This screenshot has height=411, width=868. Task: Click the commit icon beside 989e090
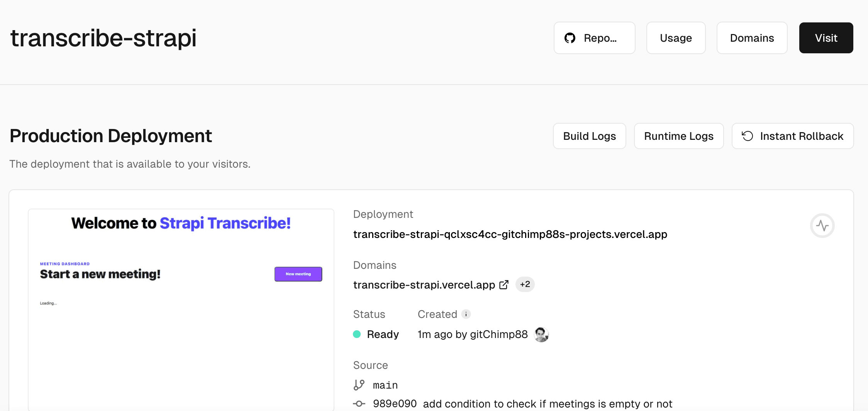pyautogui.click(x=359, y=404)
